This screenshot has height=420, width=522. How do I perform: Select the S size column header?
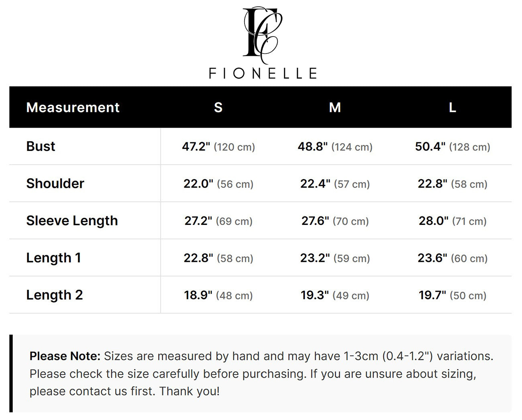[218, 108]
